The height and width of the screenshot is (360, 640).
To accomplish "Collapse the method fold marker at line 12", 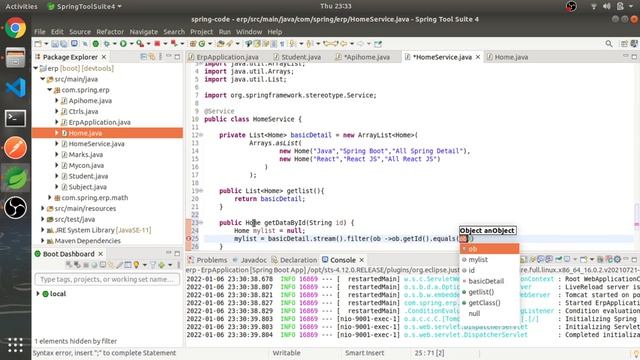I will pos(201,135).
